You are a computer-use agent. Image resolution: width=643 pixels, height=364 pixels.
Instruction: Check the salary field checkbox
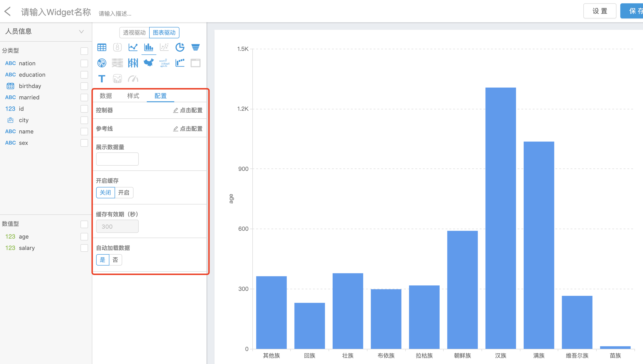tap(84, 248)
